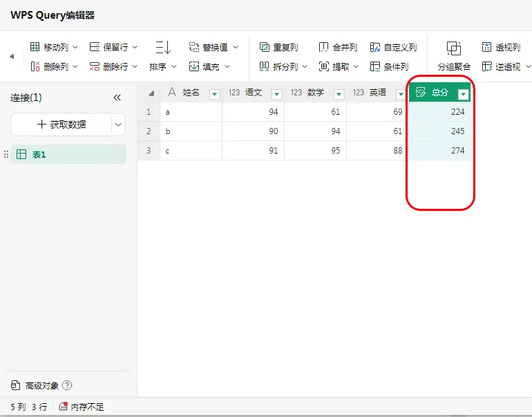Open the 保留行 dropdown arrow
The width and height of the screenshot is (532, 417).
[135, 47]
